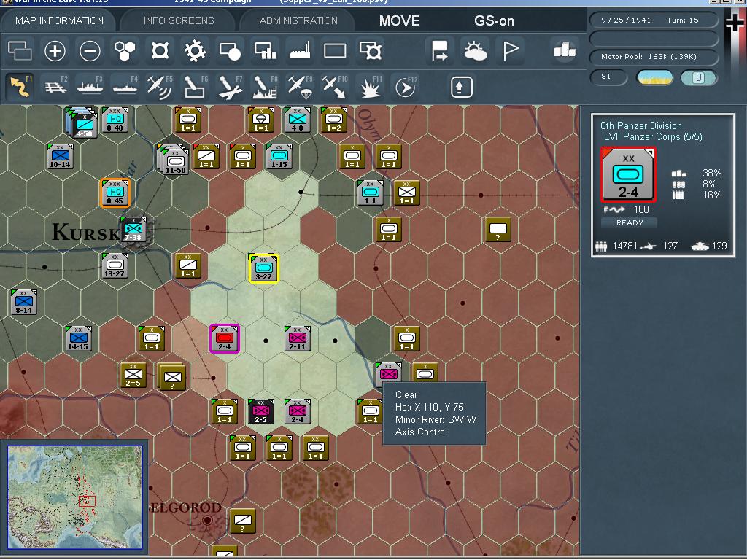Screen dimensions: 747x560
Task: Click the outlined pennant flag icon
Action: point(511,51)
